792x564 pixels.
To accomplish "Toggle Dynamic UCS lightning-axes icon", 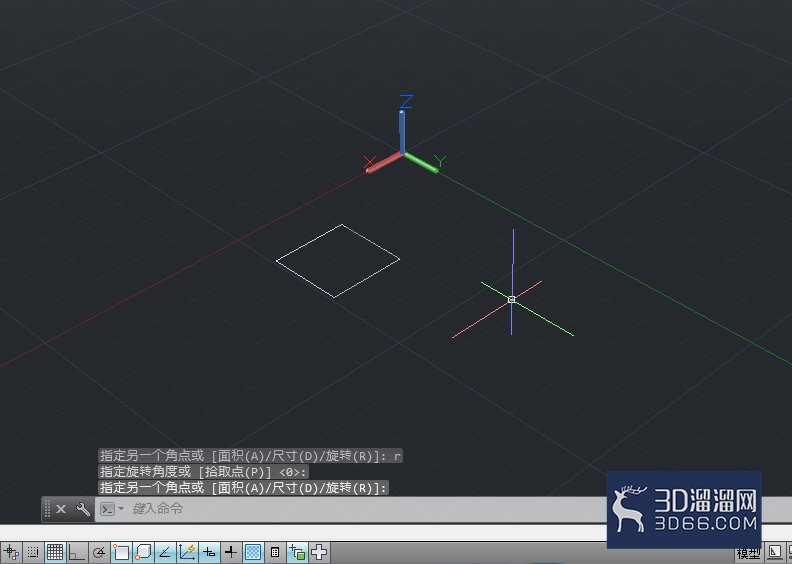I will 187,552.
